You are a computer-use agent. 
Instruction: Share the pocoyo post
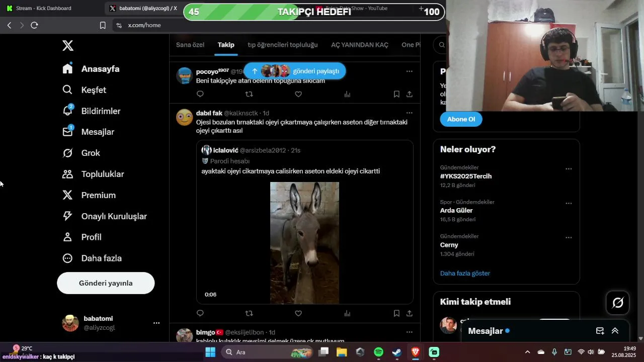click(410, 94)
